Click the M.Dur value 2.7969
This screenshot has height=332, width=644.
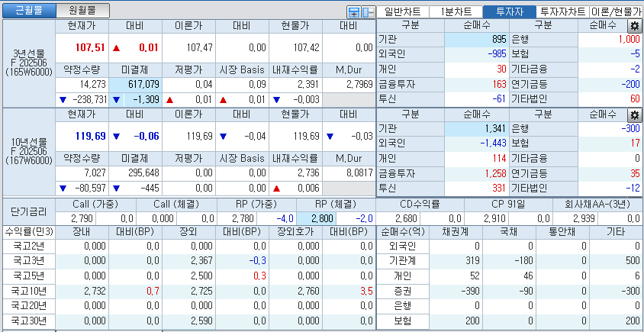359,85
